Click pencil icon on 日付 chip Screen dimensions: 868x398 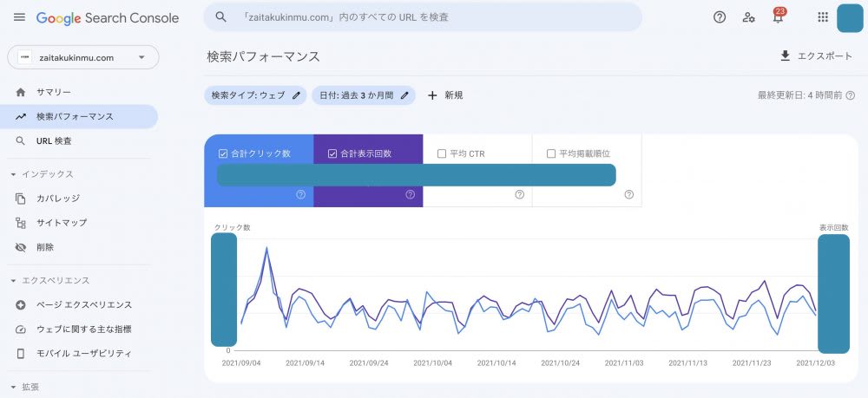click(x=404, y=95)
